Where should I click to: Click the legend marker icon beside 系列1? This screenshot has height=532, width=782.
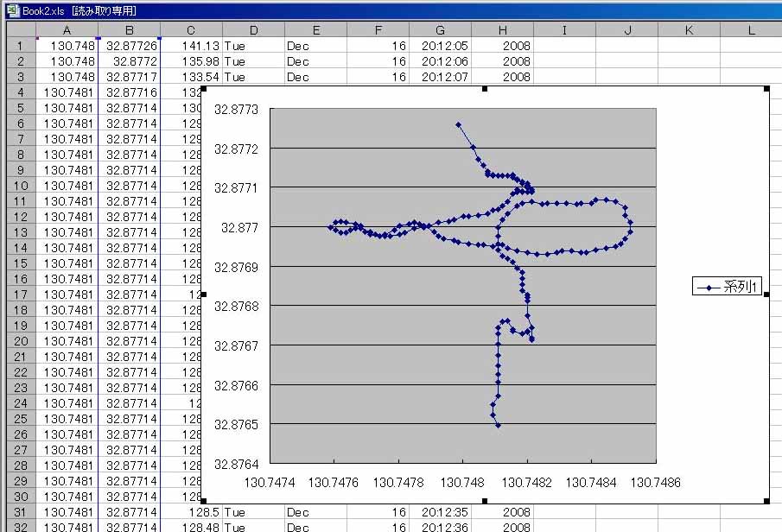[x=709, y=288]
